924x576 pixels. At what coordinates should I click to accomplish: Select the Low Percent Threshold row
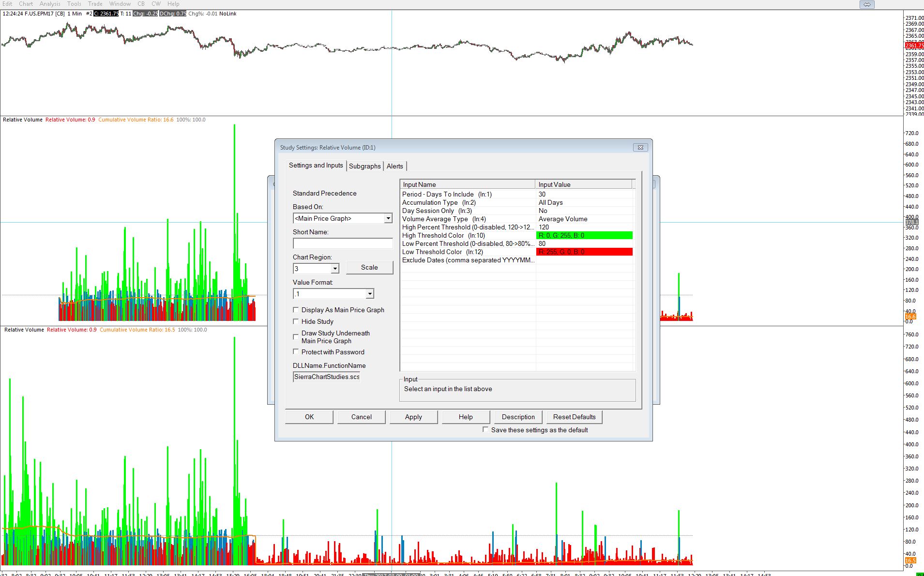coord(517,244)
